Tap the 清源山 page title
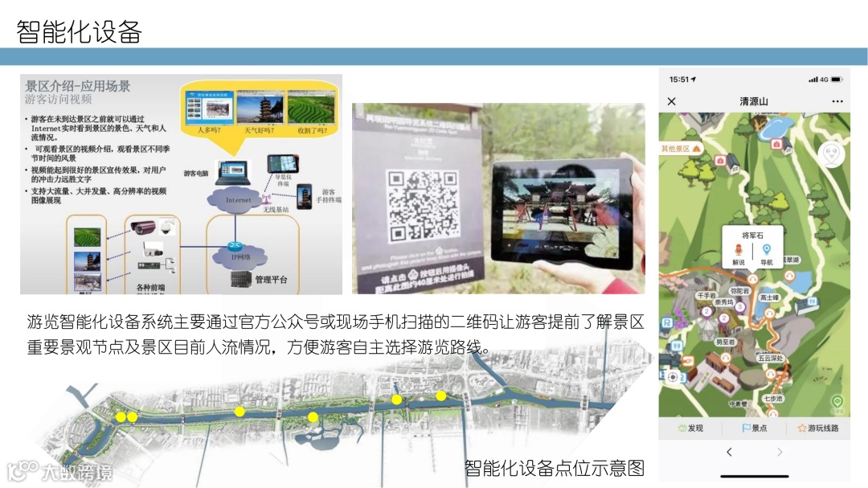 [x=754, y=101]
